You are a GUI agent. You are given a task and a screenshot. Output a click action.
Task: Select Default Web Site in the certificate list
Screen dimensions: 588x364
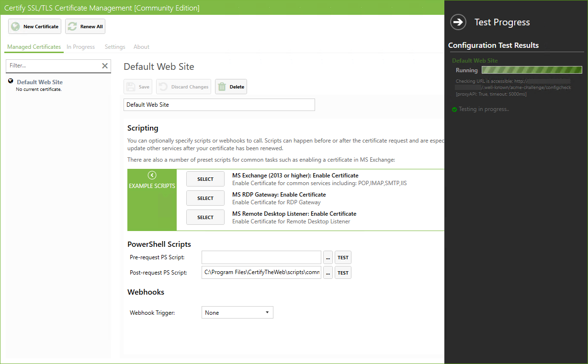58,85
